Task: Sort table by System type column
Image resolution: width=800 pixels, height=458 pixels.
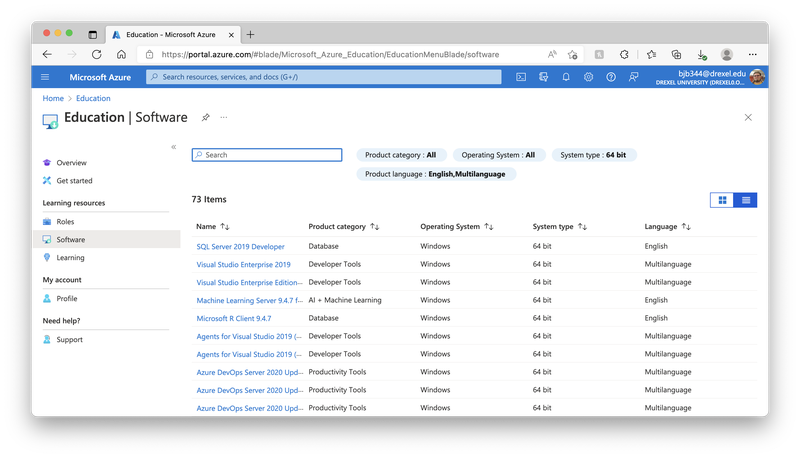Action: [x=560, y=226]
